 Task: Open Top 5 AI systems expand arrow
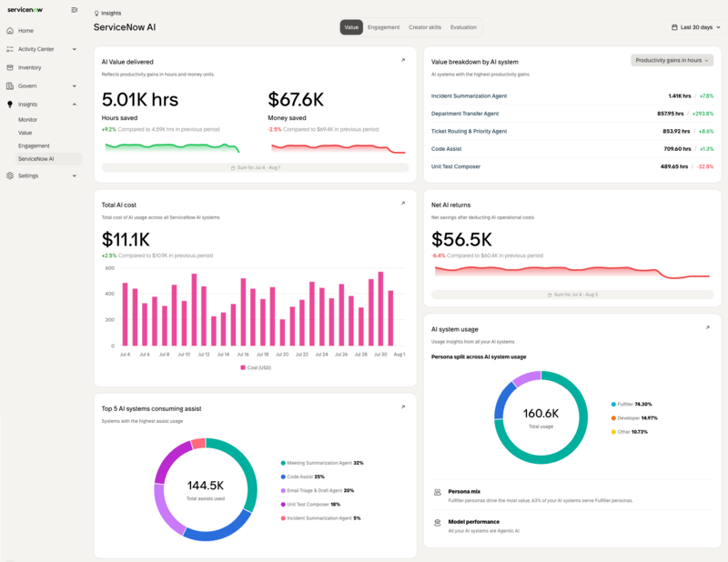coord(403,407)
